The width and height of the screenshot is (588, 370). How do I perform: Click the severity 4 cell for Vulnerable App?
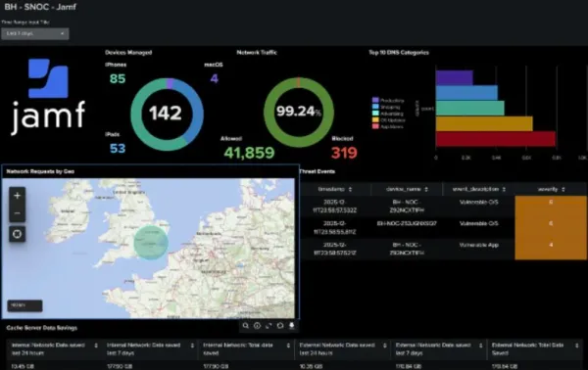[551, 249]
